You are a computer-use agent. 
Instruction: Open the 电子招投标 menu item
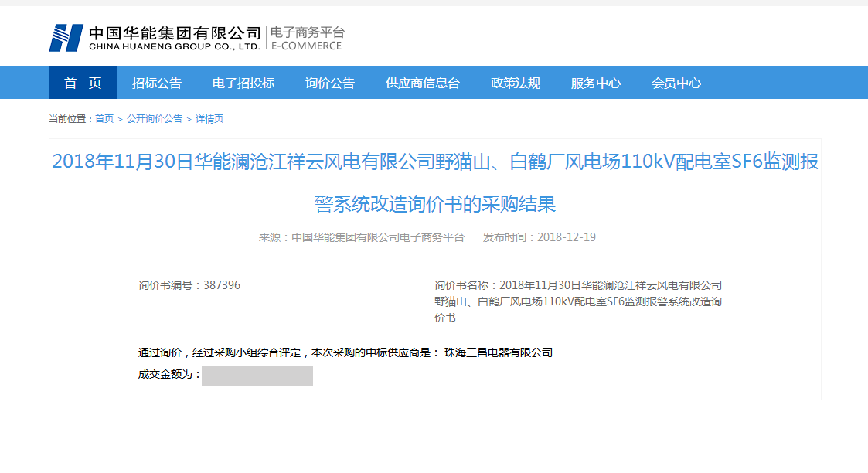coord(243,83)
